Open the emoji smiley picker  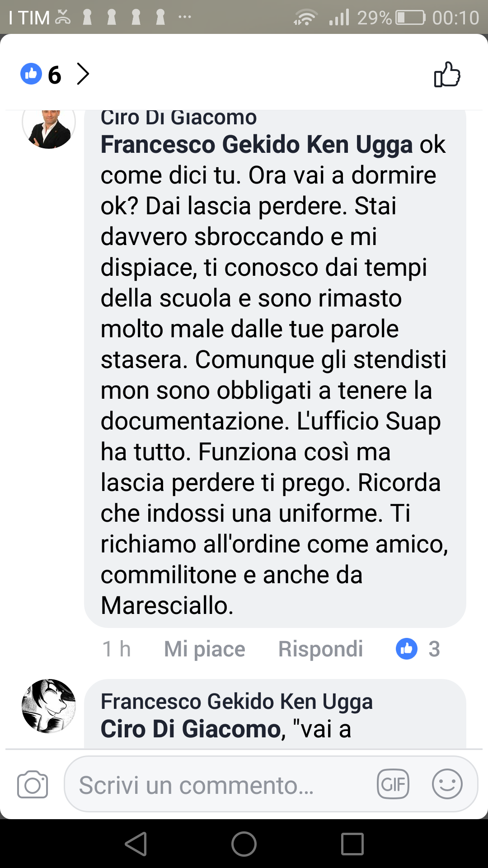447,784
